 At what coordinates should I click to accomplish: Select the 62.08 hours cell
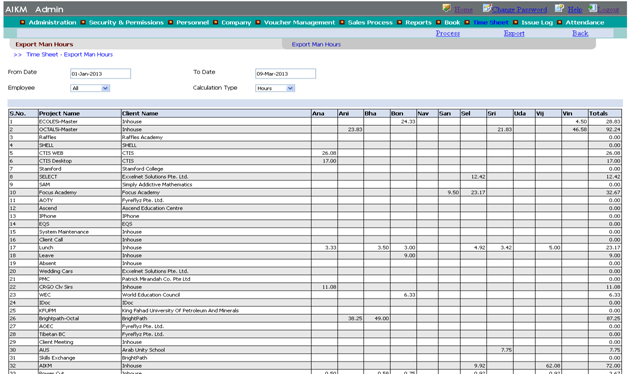tap(548, 366)
